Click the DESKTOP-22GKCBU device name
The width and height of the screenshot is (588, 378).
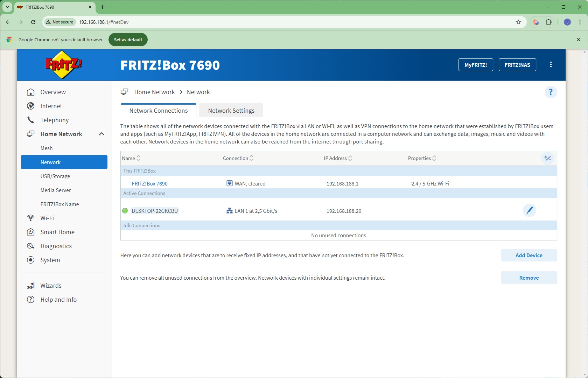tap(155, 211)
